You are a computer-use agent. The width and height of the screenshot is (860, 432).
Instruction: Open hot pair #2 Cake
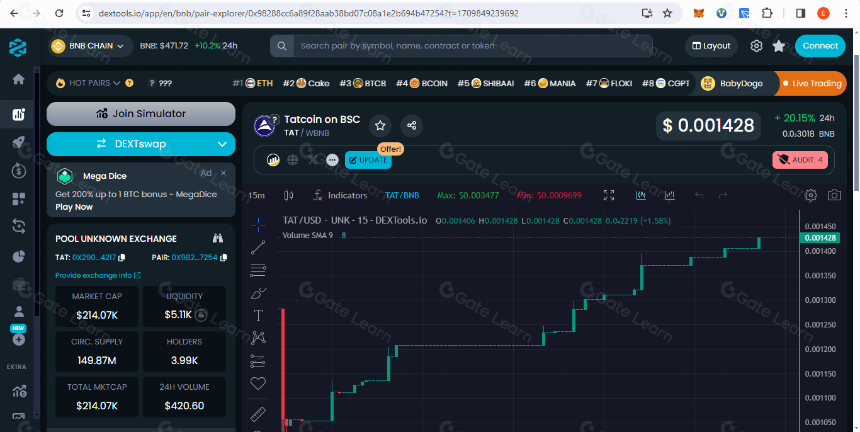(x=306, y=83)
